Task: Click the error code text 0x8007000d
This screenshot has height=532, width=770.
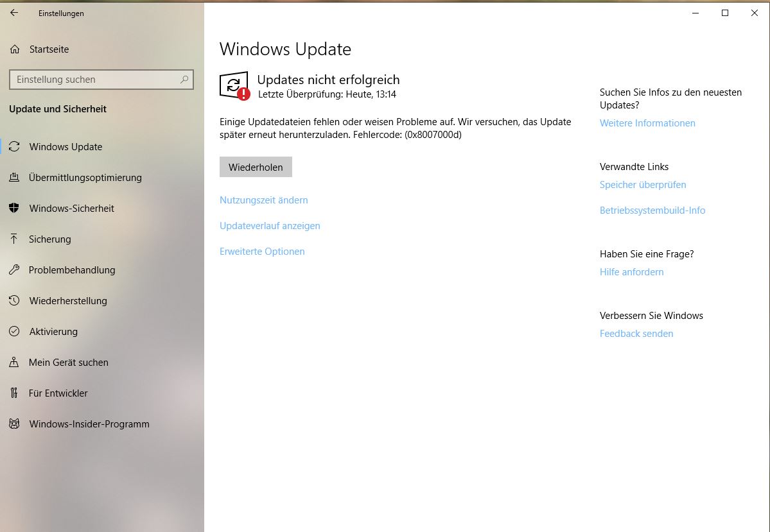Action: tap(433, 135)
